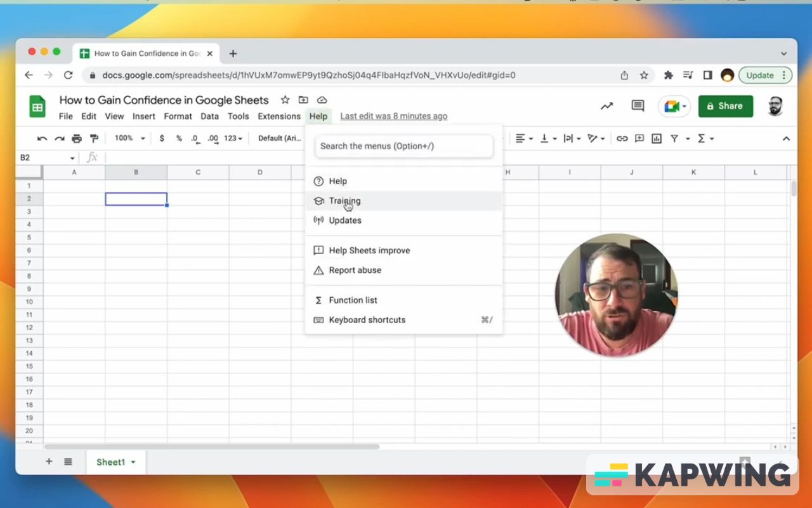Click the create filter funnel icon
The width and height of the screenshot is (812, 508).
[x=674, y=138]
